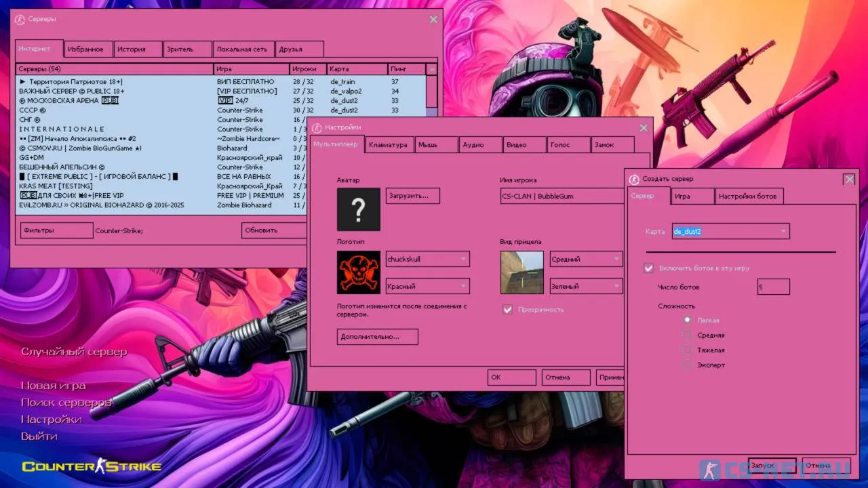Click Отмена in the Settings window
Viewport: 868px width, 488px height.
coord(566,378)
